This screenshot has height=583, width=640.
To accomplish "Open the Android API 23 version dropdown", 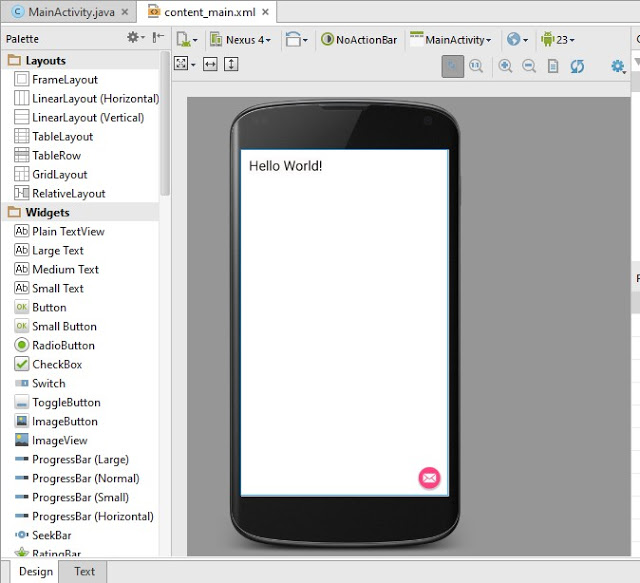I will pos(558,40).
